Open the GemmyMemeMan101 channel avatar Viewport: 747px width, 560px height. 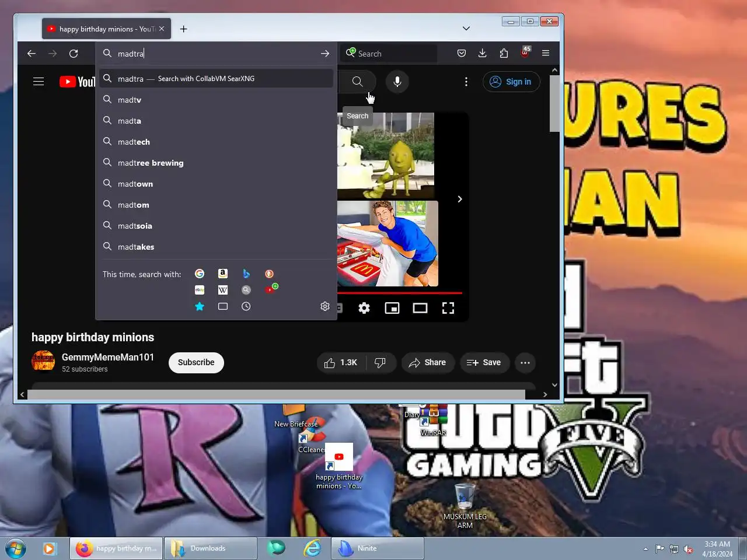[43, 361]
